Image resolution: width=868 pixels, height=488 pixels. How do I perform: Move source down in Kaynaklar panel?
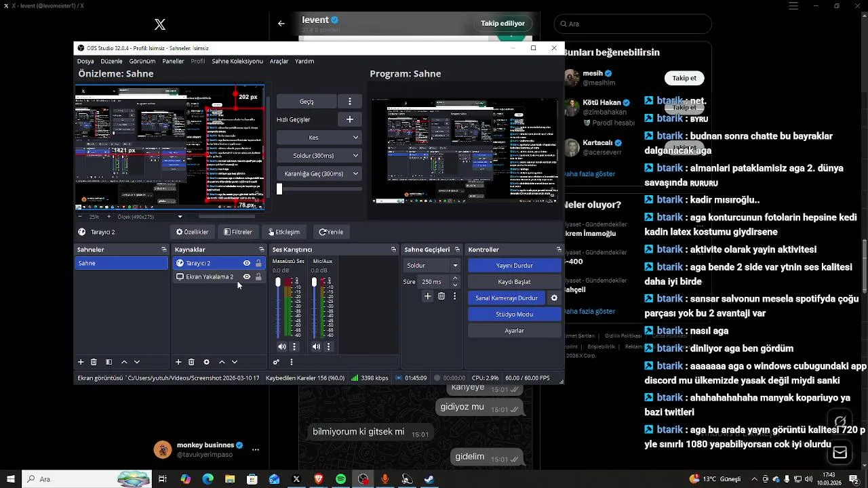pyautogui.click(x=235, y=363)
